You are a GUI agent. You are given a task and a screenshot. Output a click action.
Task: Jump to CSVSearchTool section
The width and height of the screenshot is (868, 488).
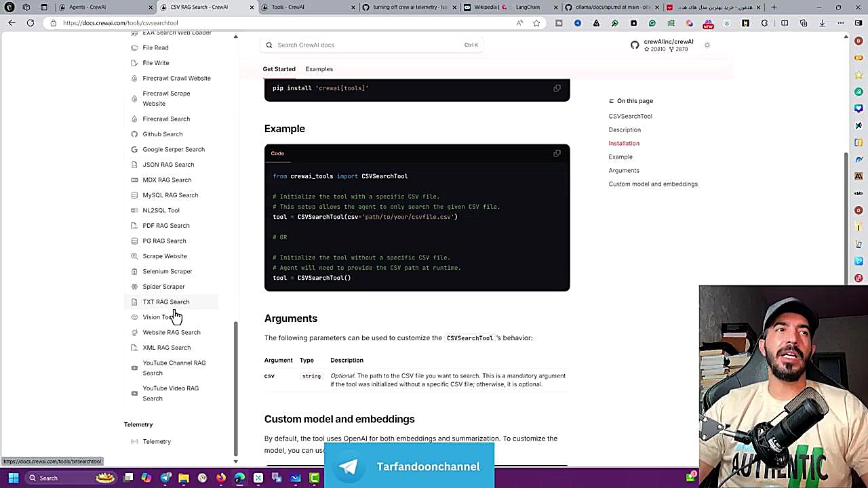tap(630, 116)
